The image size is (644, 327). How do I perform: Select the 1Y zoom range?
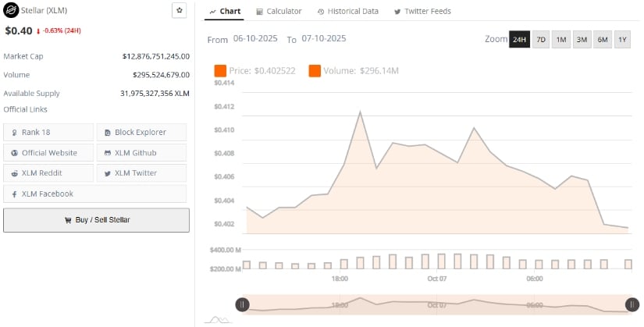[x=622, y=39]
